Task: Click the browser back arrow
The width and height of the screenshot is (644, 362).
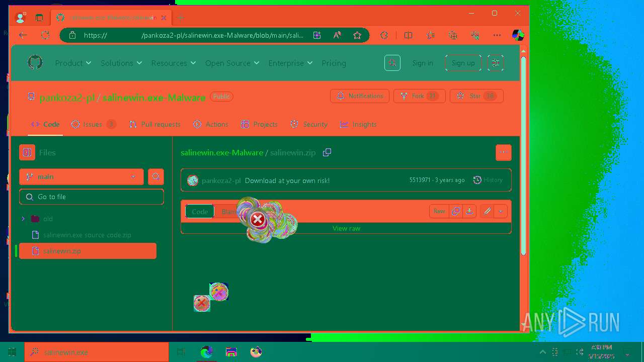Action: point(23,35)
